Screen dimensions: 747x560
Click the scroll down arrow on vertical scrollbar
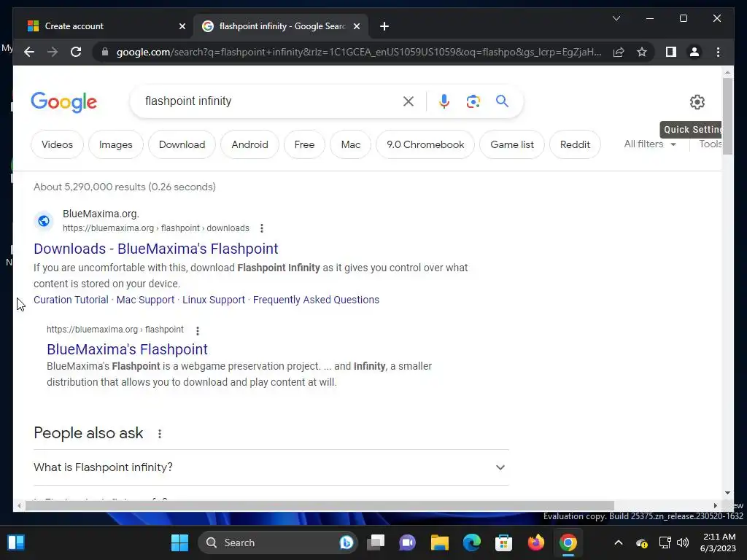coord(727,493)
